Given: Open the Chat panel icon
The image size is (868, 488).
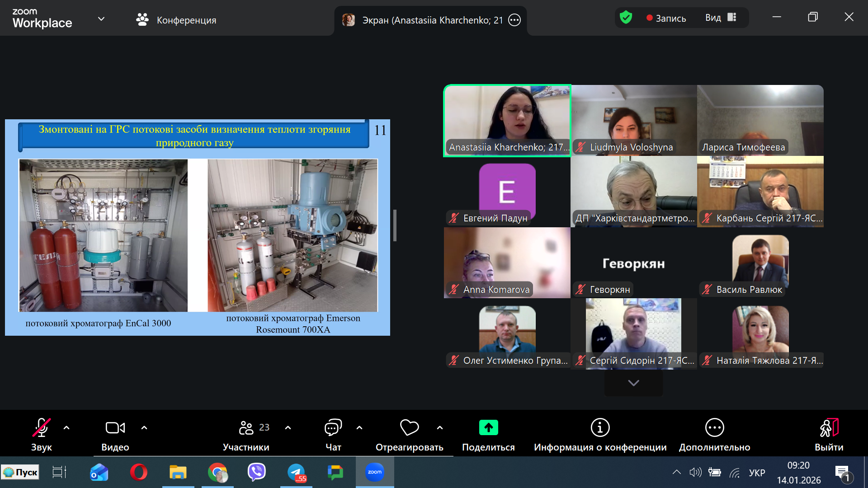Looking at the screenshot, I should [333, 428].
